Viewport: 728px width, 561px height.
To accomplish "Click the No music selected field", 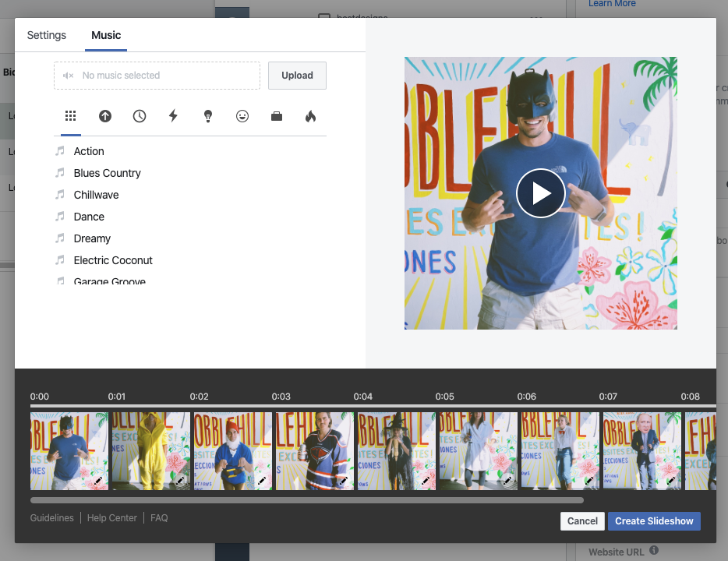I will pos(157,76).
